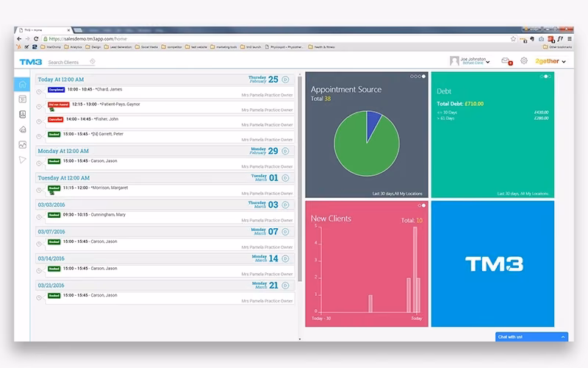Click the clock icon beside Morrison, Margaret appointment
Viewport: 588px width, 368px height.
(x=39, y=191)
